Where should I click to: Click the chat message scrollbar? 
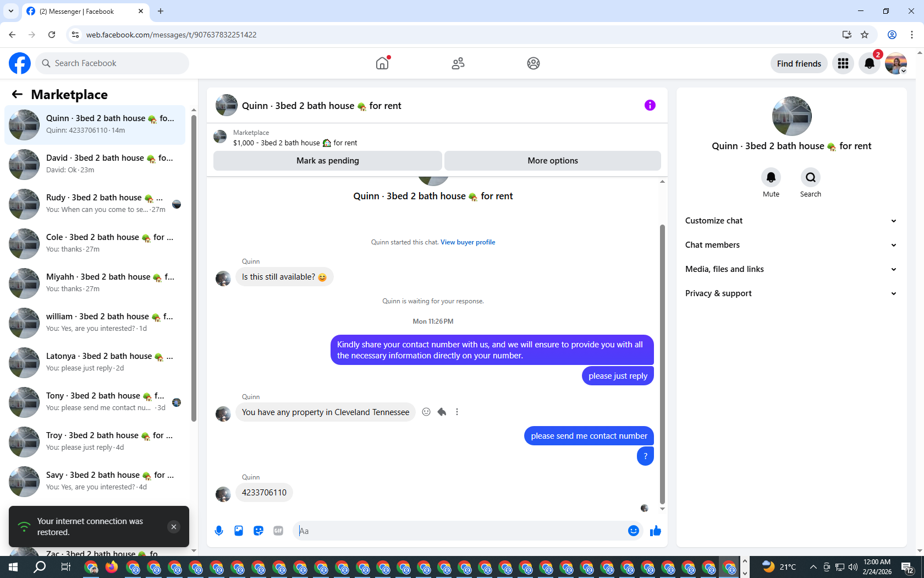[662, 363]
